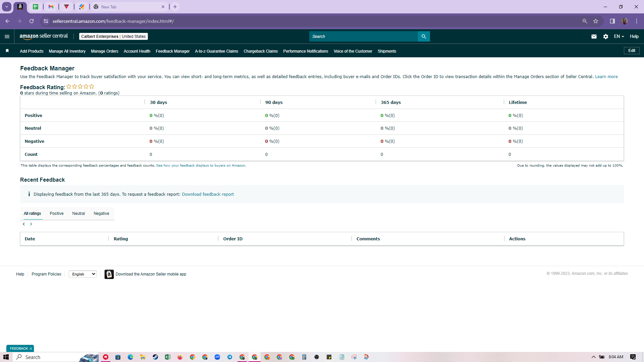The height and width of the screenshot is (362, 644).
Task: Open File Explorer from the taskbar
Action: pos(143,357)
